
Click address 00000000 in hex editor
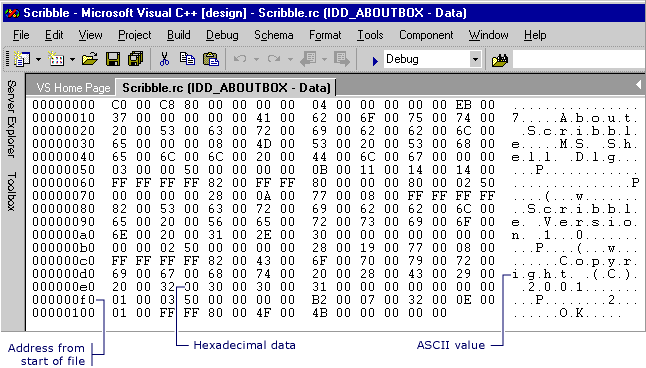point(63,105)
